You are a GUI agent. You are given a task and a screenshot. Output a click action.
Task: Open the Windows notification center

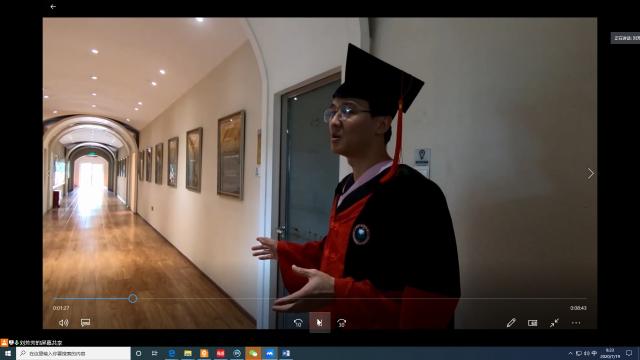(629, 353)
